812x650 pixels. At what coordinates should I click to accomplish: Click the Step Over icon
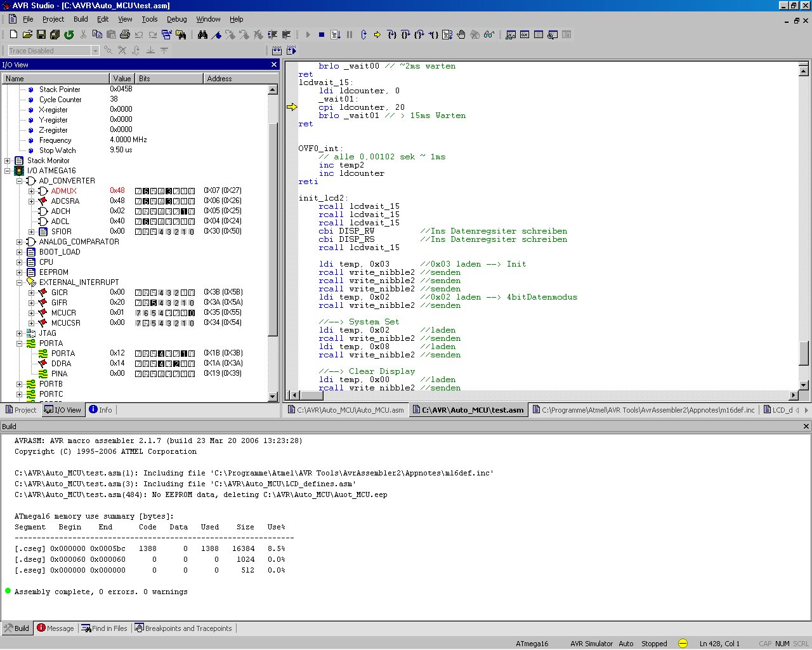tap(405, 34)
